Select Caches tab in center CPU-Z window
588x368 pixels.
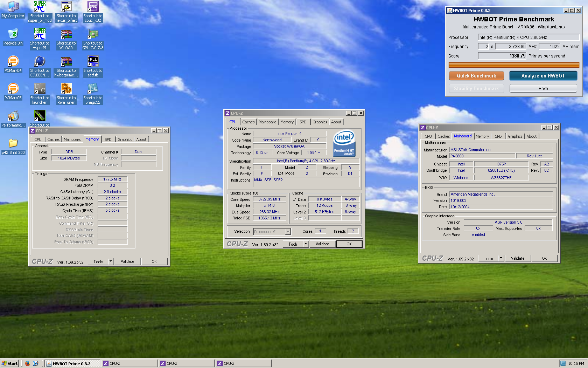[248, 122]
